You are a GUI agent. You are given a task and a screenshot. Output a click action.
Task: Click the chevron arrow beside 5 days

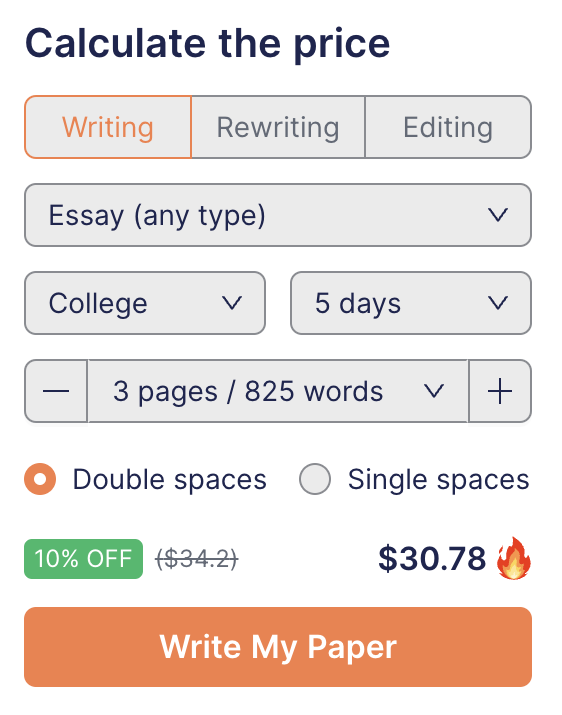498,303
